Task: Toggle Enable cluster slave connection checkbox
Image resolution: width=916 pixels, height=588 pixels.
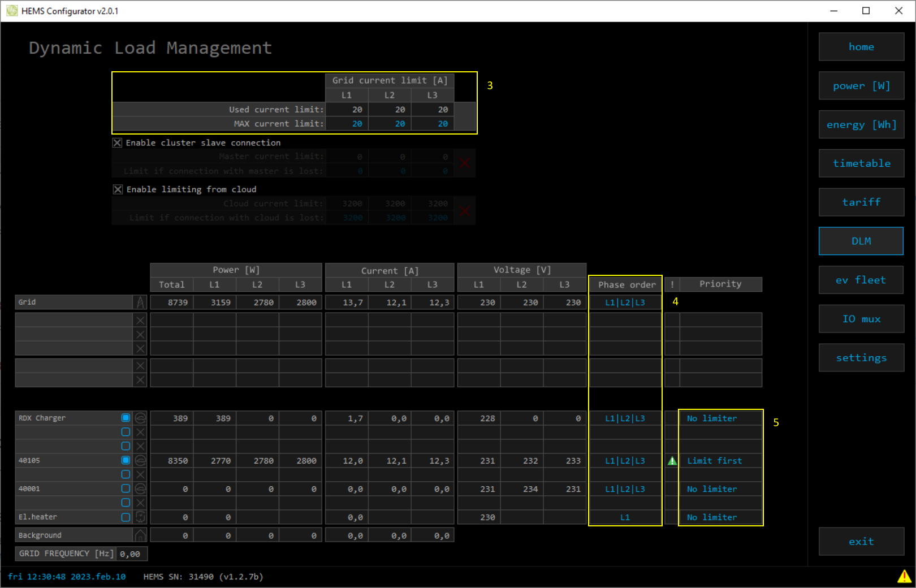Action: (117, 143)
